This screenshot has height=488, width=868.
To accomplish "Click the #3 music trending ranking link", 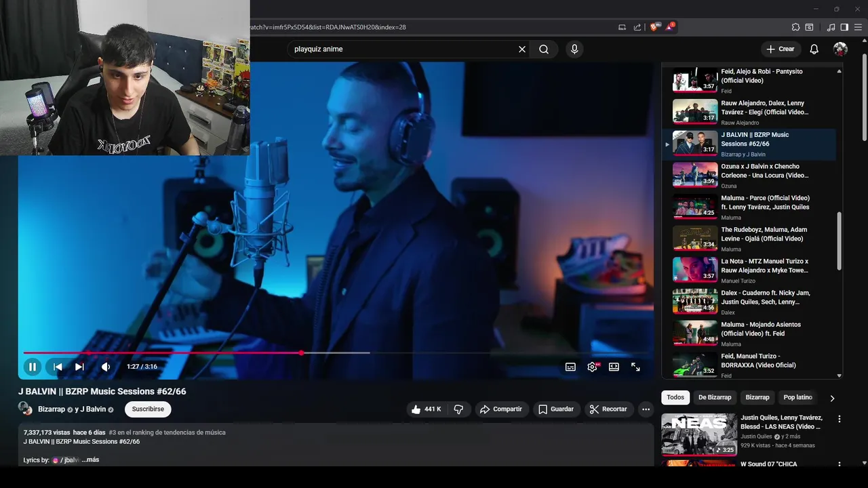I will (167, 432).
